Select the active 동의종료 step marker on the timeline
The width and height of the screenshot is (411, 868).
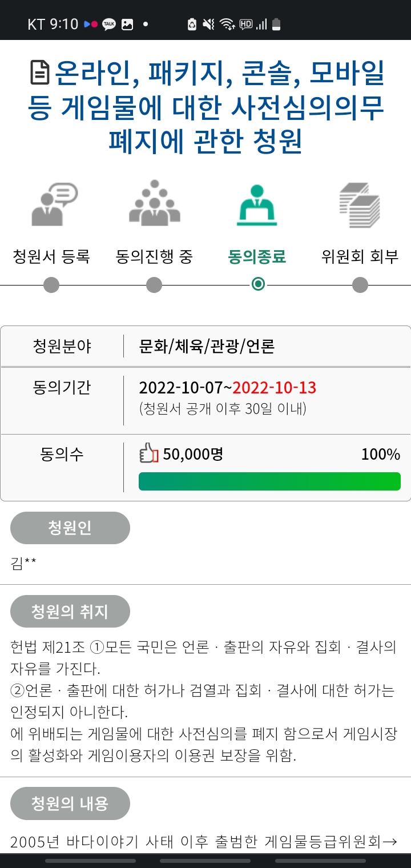tap(258, 284)
